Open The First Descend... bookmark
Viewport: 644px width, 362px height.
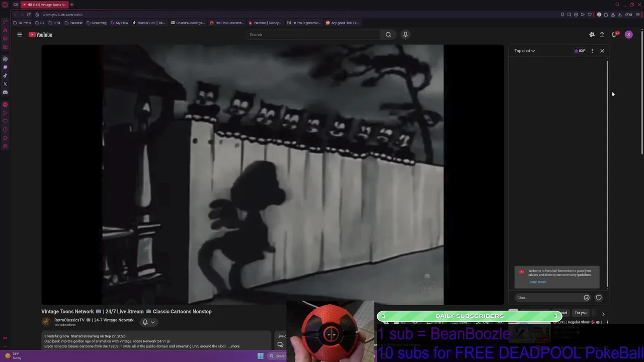pyautogui.click(x=226, y=23)
